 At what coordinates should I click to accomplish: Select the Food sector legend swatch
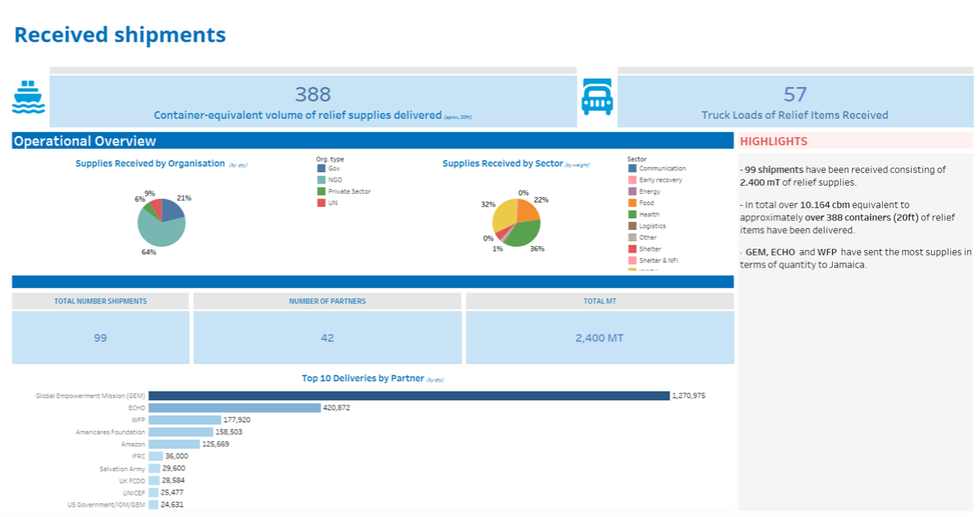633,203
